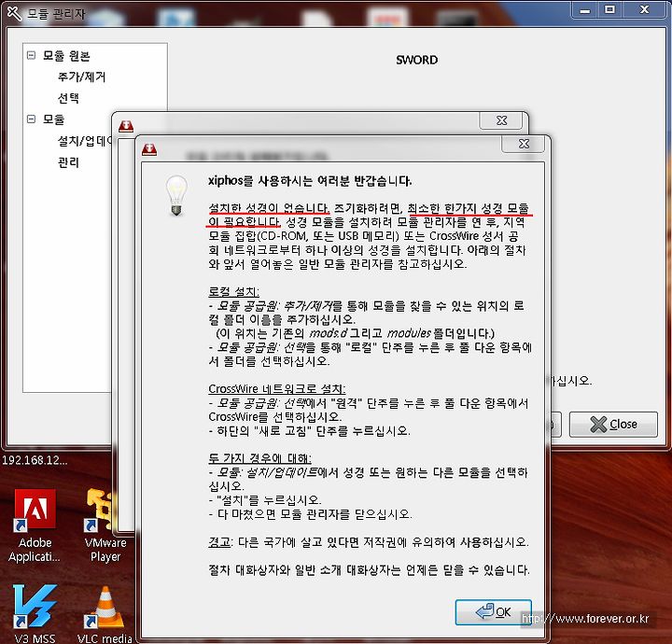
Task: Click the red icon in front dialog title
Action: tap(149, 149)
